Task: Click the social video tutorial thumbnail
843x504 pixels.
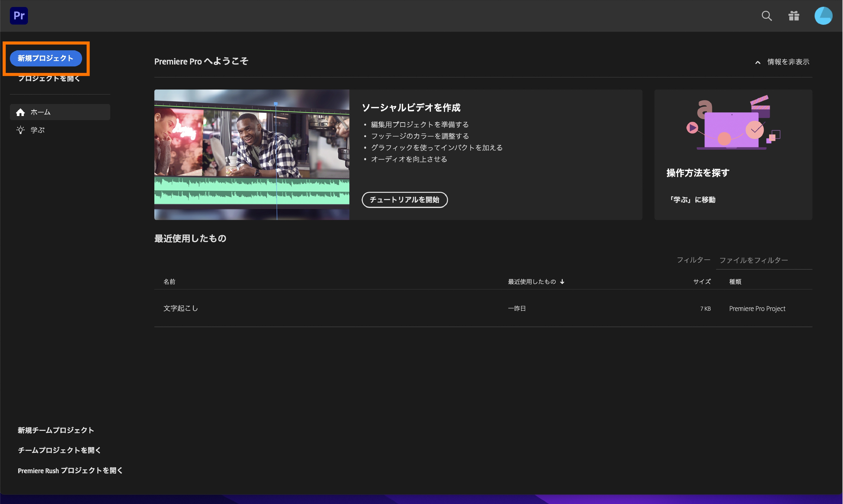Action: (251, 155)
